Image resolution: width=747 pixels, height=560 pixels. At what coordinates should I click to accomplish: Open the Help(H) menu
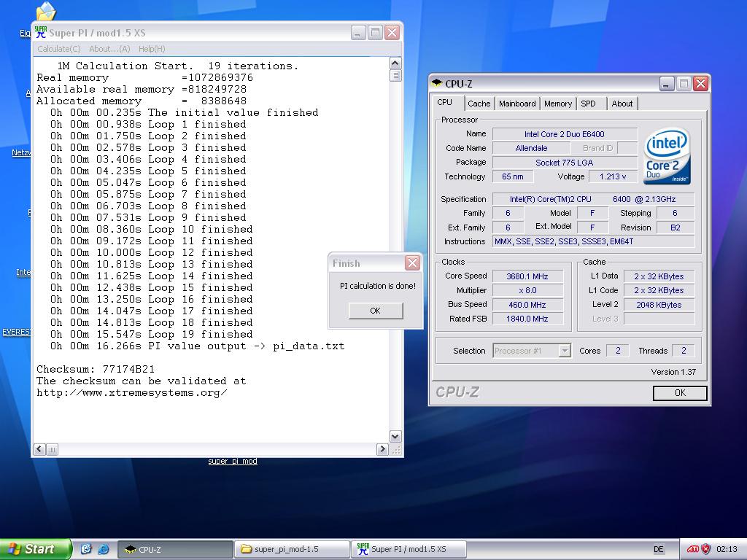[x=152, y=49]
